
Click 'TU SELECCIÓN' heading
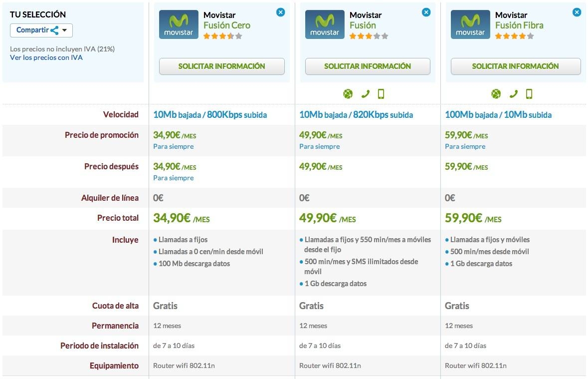[38, 14]
